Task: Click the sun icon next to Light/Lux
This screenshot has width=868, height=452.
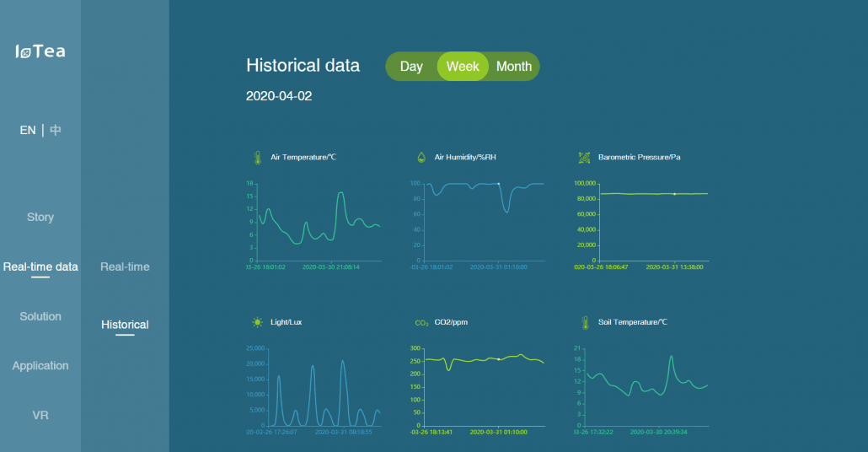Action: click(257, 322)
